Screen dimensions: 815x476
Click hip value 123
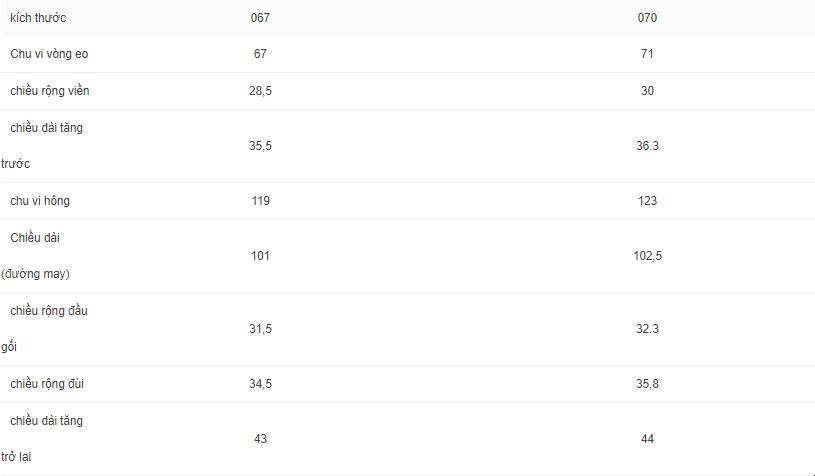[x=647, y=201]
